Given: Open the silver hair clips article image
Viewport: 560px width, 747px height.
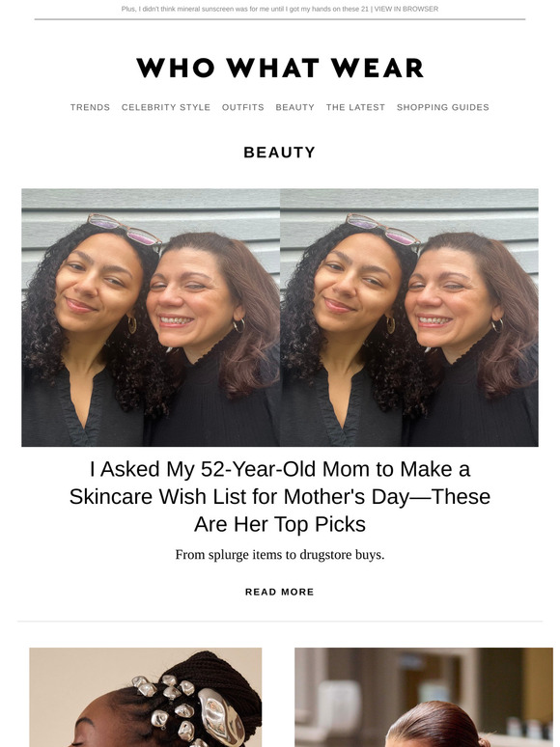Looking at the screenshot, I should pyautogui.click(x=146, y=697).
